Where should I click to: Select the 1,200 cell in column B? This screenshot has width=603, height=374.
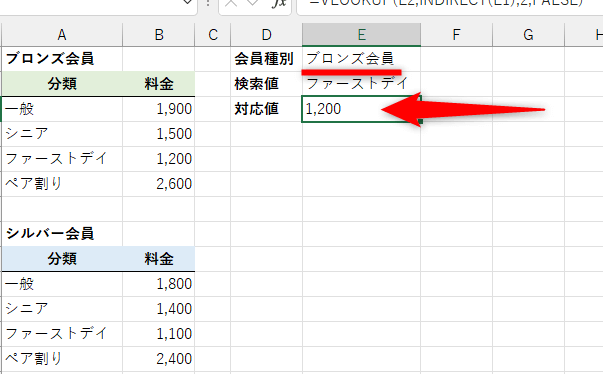click(159, 159)
